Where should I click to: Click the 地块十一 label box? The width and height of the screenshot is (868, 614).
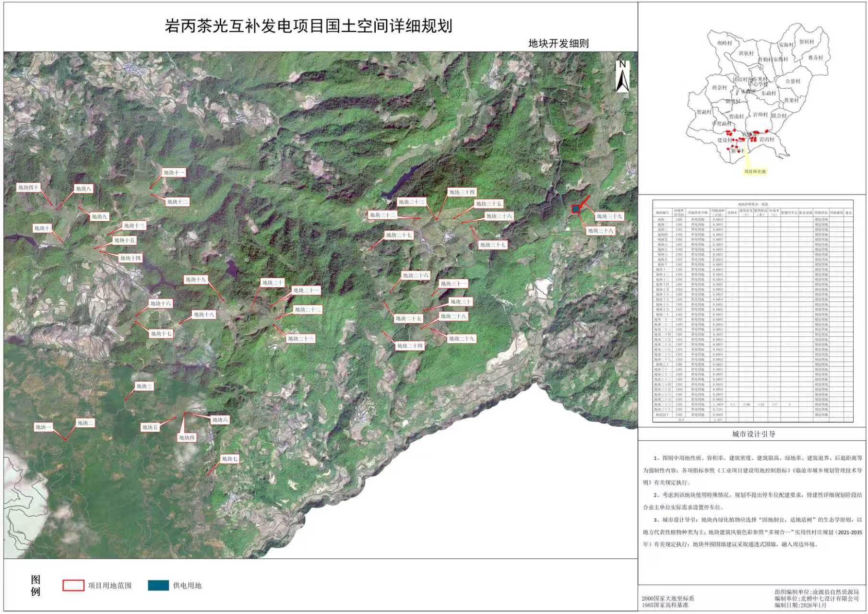pos(173,173)
